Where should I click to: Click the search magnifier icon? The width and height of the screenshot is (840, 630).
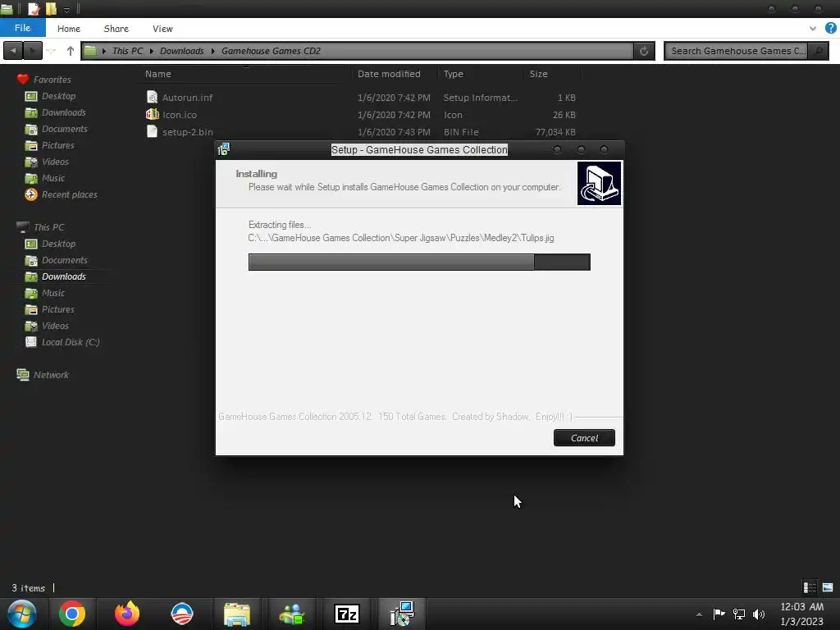(x=818, y=51)
